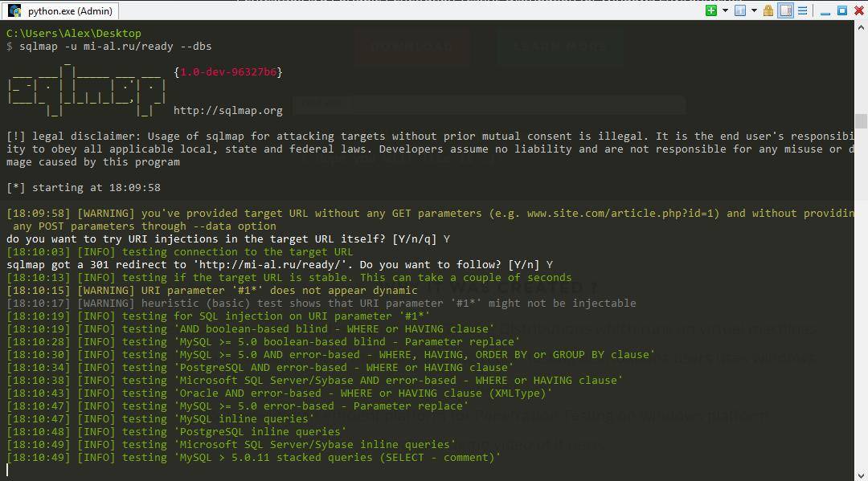Click the active console number icon

(x=740, y=10)
